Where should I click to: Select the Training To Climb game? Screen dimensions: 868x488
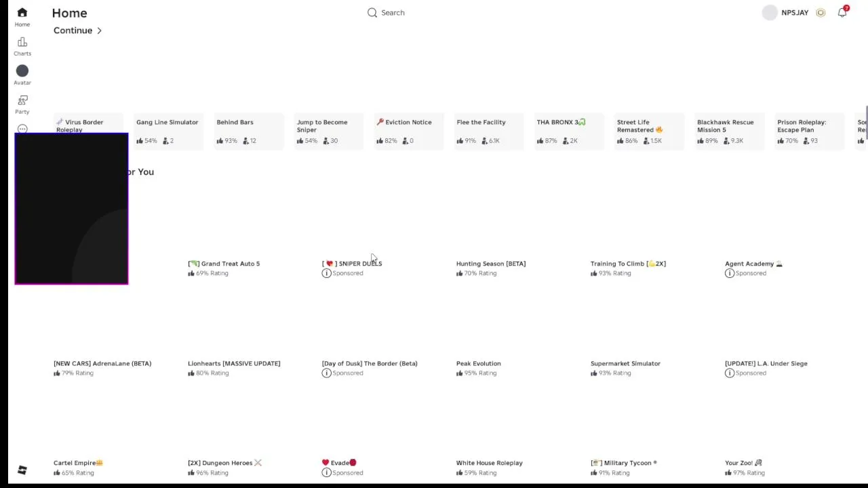coord(628,264)
